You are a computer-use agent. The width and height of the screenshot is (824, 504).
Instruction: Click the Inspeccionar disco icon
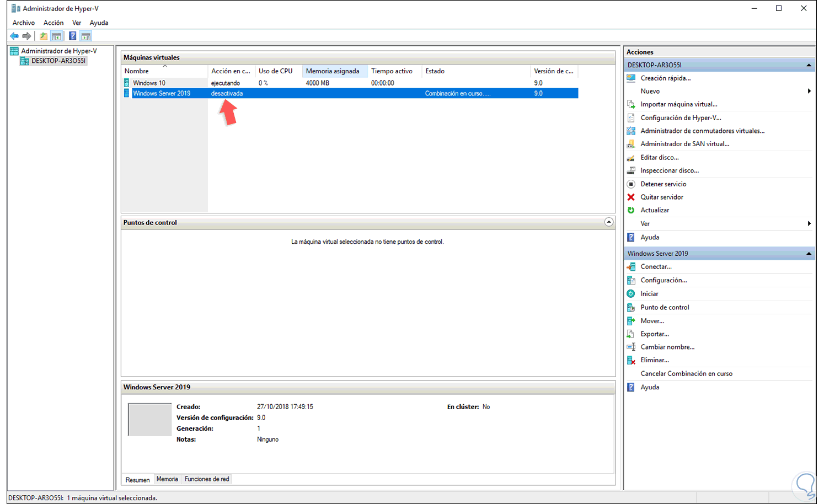click(x=631, y=171)
